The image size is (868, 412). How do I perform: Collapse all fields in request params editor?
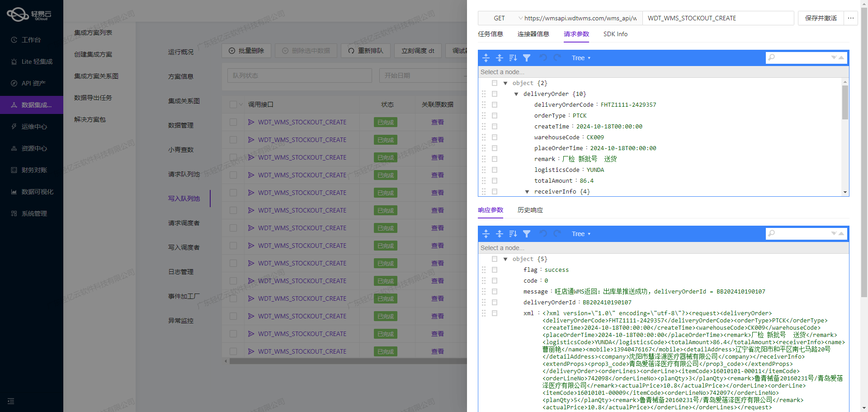pos(500,58)
